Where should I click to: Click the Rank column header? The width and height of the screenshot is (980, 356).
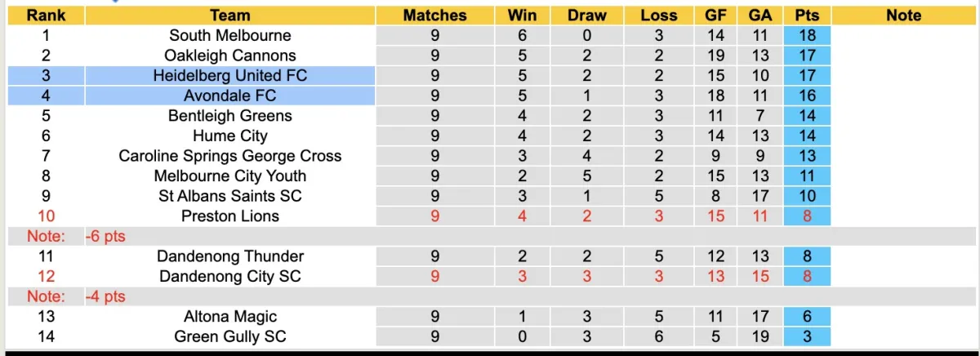[46, 16]
